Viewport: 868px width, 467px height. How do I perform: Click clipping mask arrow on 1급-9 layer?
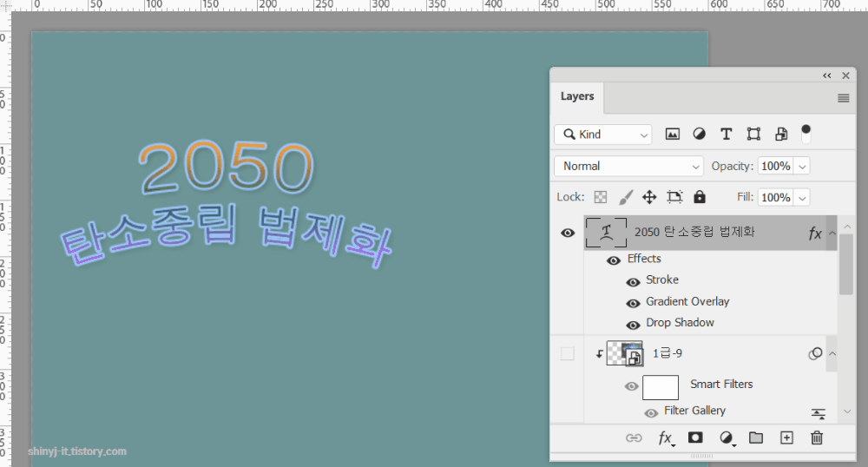click(600, 353)
